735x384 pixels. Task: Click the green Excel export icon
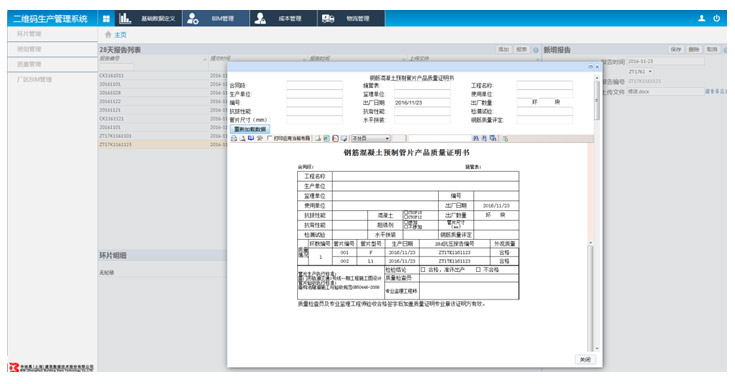coord(326,138)
